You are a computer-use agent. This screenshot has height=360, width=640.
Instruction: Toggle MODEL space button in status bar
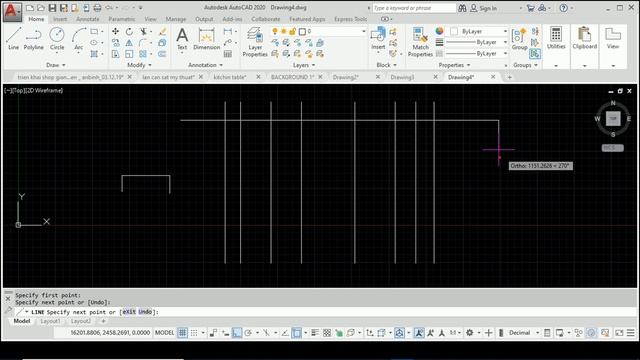coord(164,333)
